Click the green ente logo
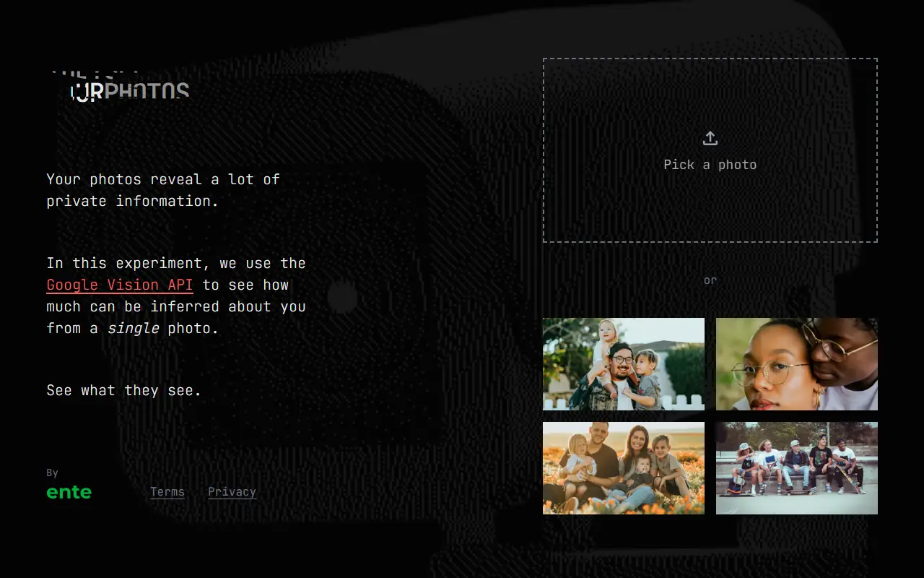 click(x=69, y=493)
